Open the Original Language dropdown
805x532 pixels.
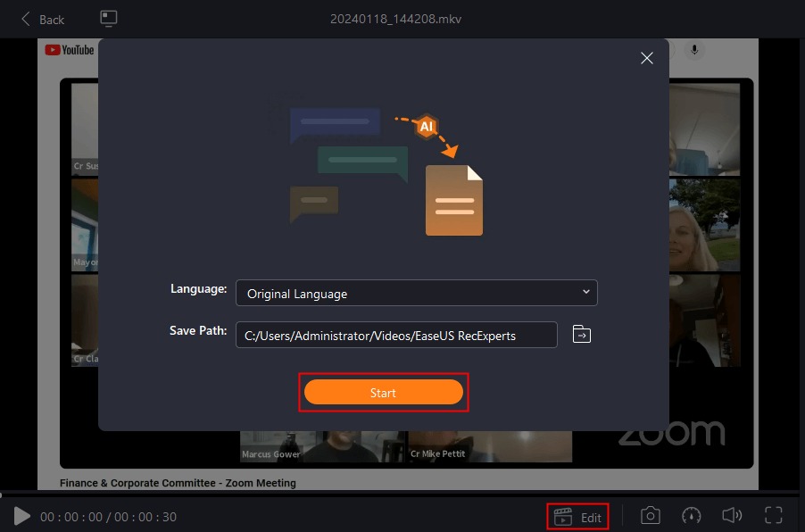[x=417, y=293]
